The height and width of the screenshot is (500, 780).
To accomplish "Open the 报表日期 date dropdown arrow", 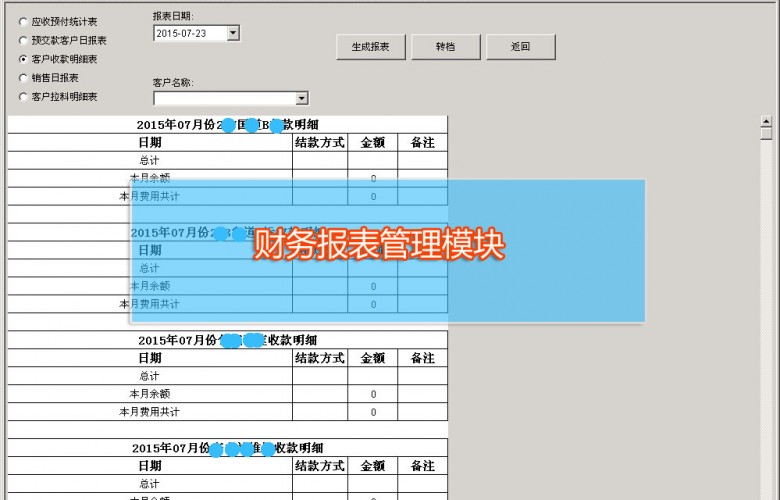I will click(233, 33).
